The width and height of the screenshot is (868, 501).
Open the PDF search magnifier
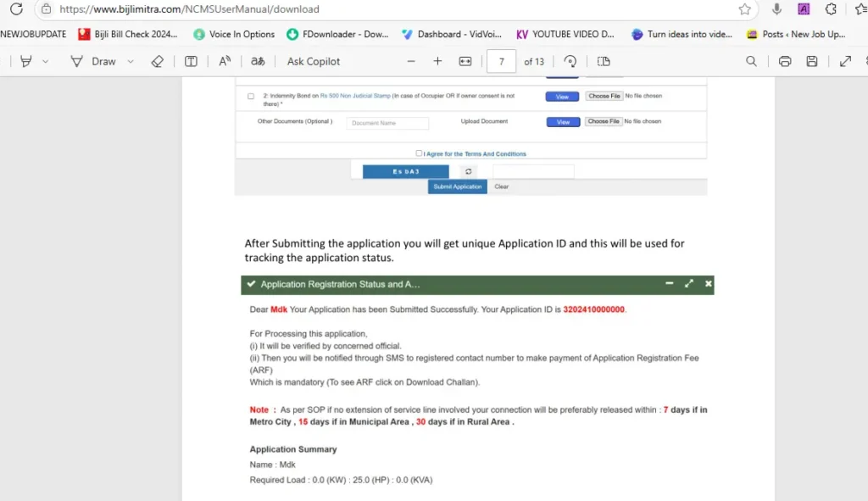click(x=751, y=61)
